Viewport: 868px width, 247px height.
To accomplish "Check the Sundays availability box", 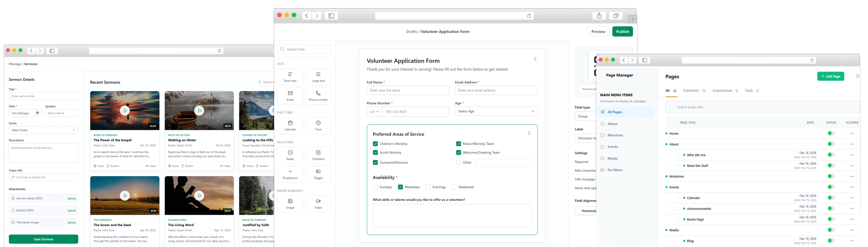I will point(375,187).
